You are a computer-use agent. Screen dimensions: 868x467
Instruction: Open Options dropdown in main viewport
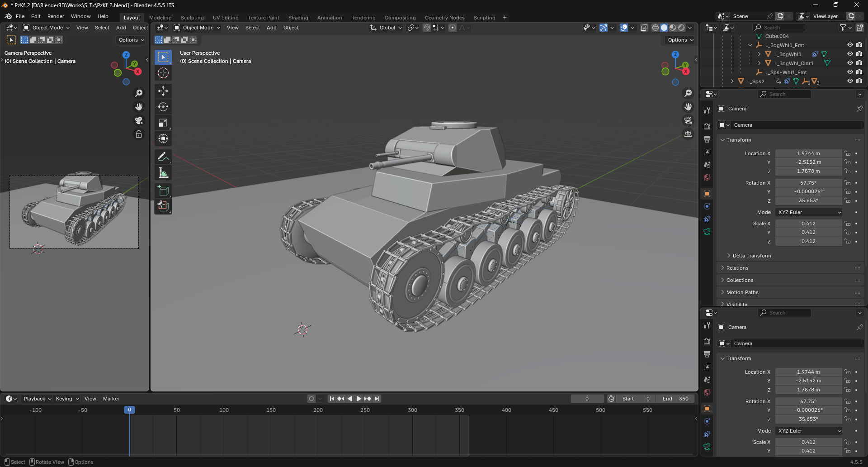(680, 40)
